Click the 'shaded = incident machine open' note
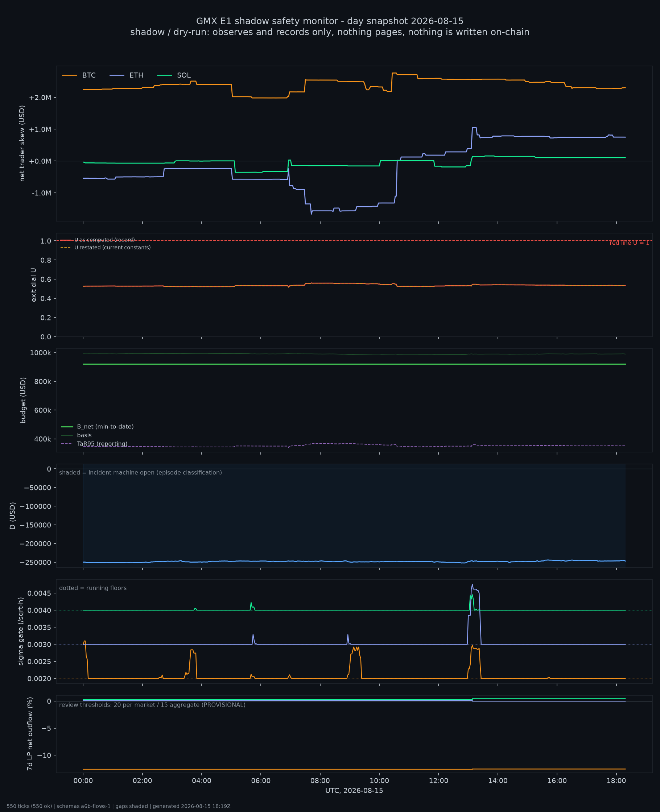This screenshot has width=660, height=812. coord(141,473)
